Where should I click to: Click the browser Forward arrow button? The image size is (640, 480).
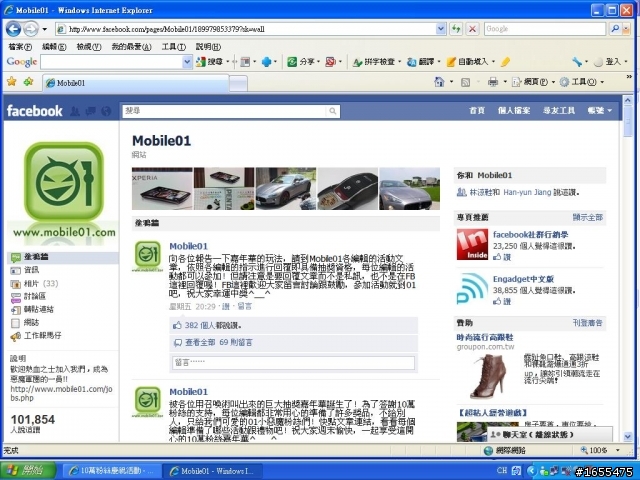[31, 29]
